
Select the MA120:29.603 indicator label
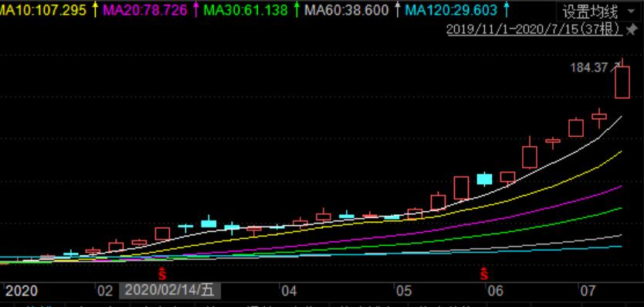point(452,10)
